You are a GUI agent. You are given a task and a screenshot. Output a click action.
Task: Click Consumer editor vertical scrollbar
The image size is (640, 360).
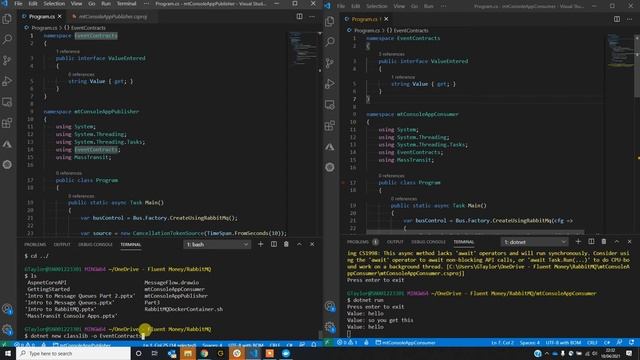point(638,66)
